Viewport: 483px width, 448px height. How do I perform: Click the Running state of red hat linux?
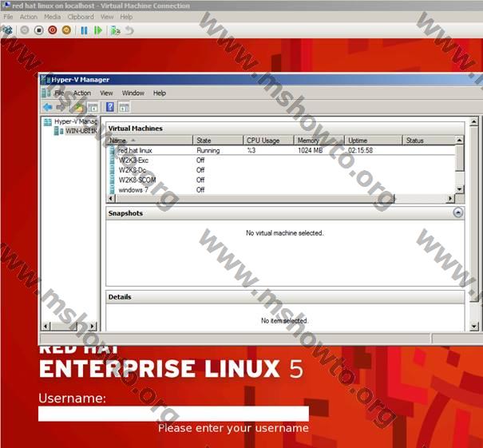[x=208, y=150]
